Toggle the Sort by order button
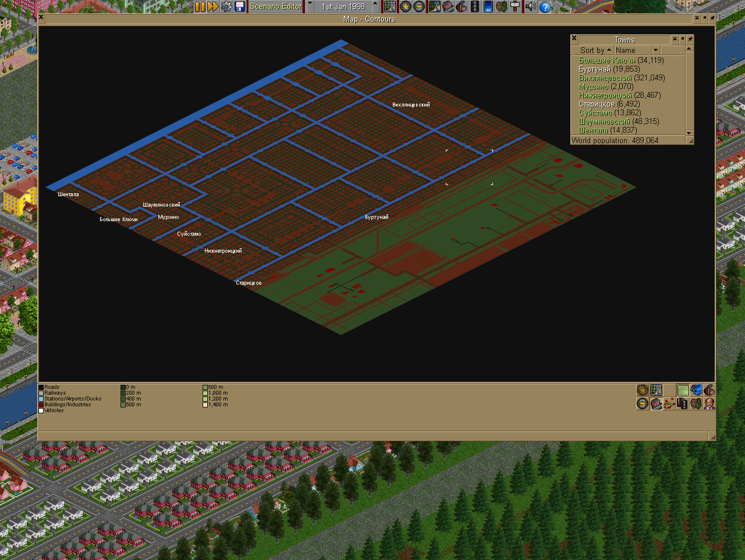Image resolution: width=745 pixels, height=560 pixels. [592, 50]
